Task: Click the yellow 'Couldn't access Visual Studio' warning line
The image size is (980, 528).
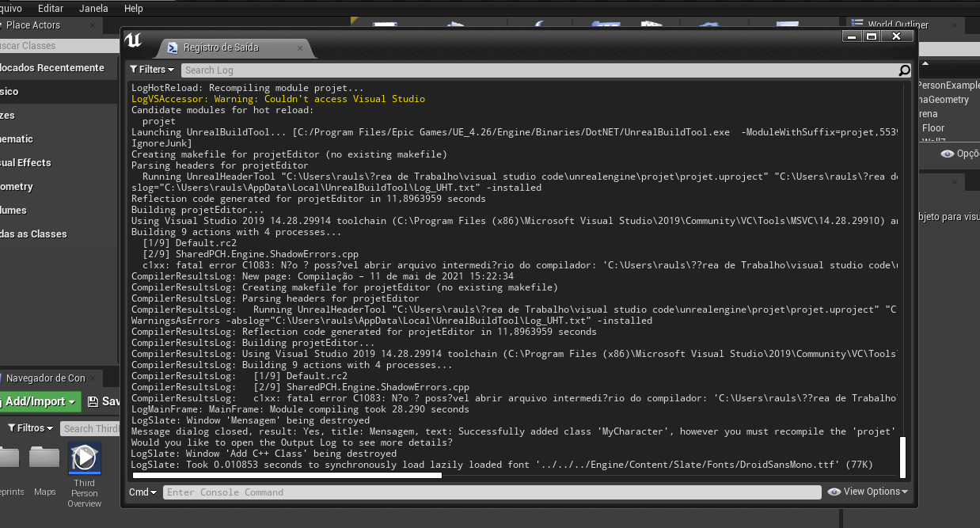Action: tap(278, 99)
